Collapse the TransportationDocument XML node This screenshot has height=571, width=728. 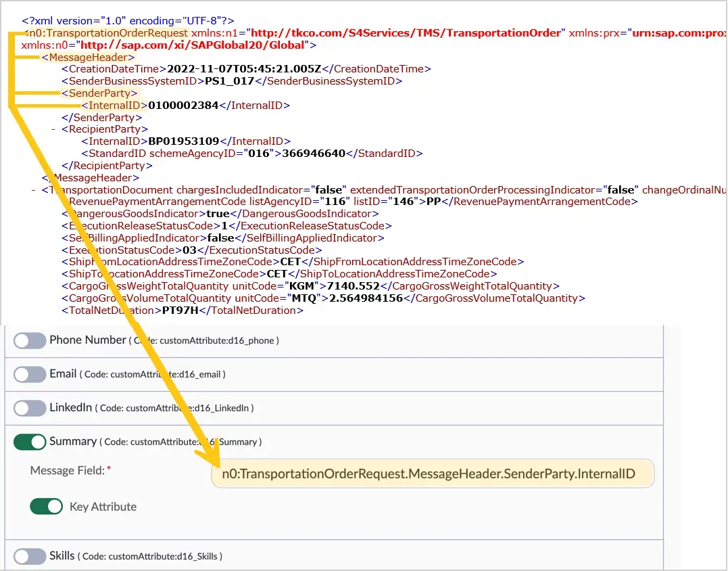tap(33, 190)
